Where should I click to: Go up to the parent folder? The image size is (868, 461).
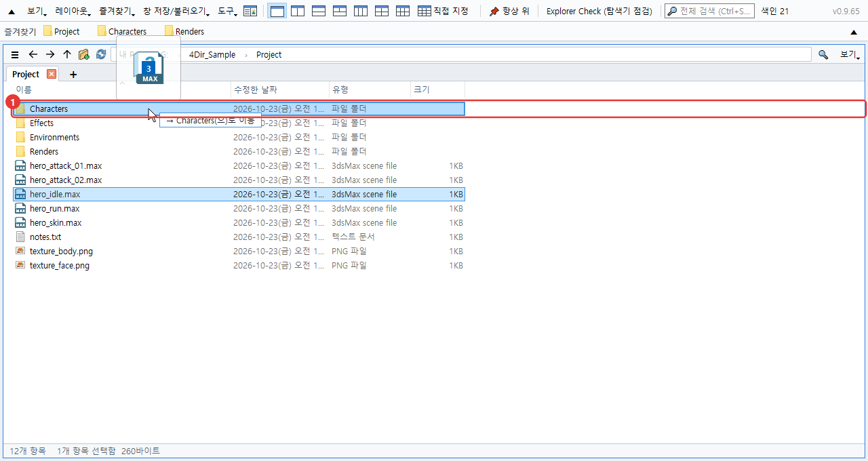click(x=67, y=55)
